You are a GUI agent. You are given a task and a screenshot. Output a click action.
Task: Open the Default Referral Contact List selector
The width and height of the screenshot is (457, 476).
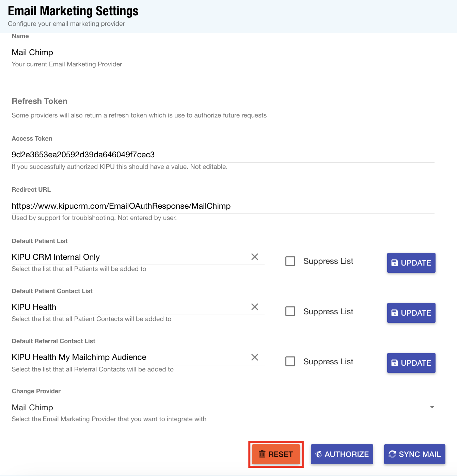(x=129, y=357)
